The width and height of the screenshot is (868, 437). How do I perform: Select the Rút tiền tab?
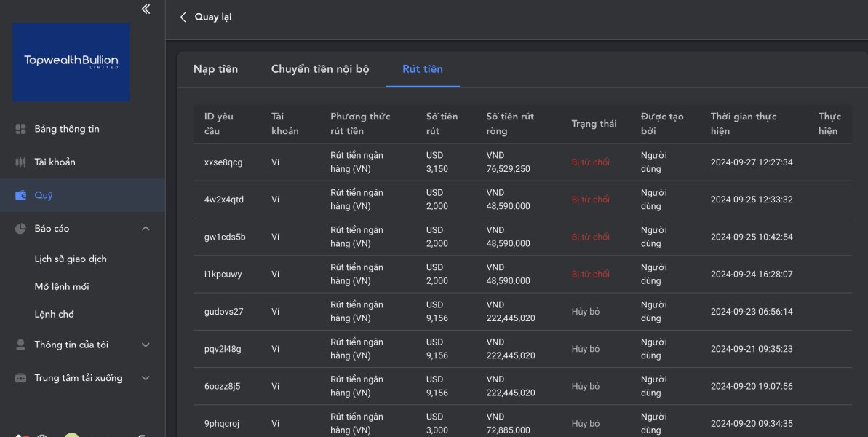point(423,69)
